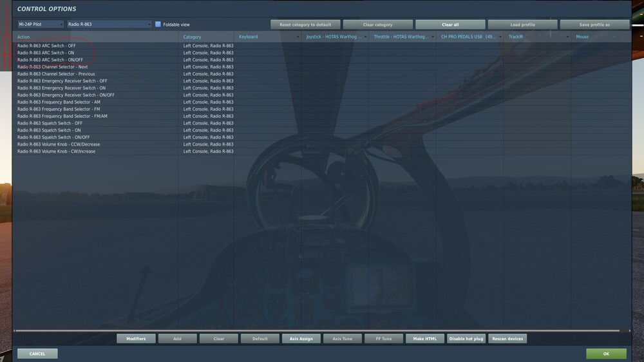Click Save profile as button
The height and width of the screenshot is (362, 644).
click(x=594, y=24)
